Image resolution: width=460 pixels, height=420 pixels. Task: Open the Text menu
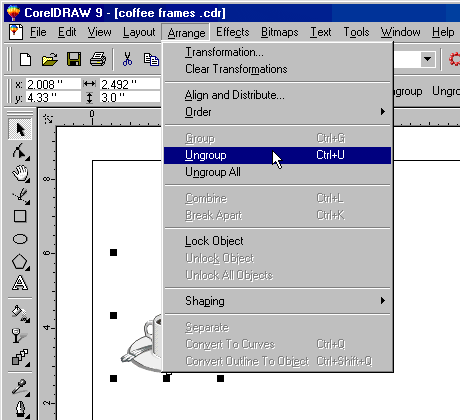[321, 32]
